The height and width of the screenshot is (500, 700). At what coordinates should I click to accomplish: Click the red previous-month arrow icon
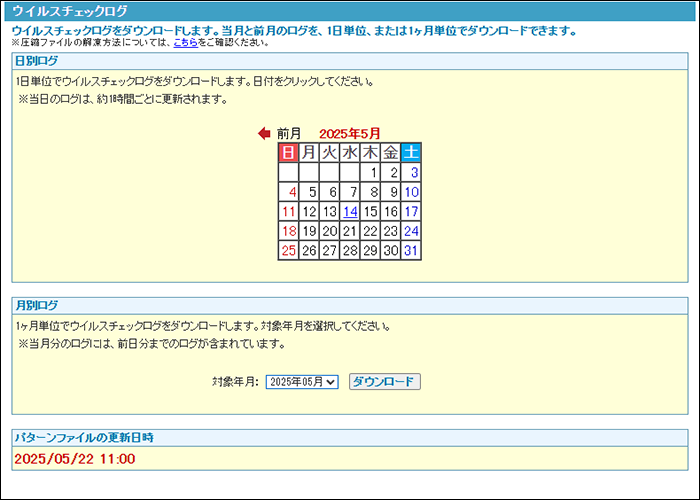click(x=264, y=133)
